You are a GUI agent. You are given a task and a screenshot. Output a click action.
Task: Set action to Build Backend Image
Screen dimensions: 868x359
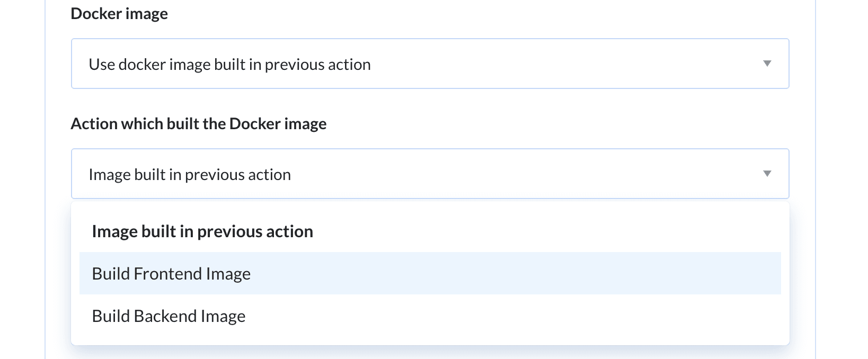pyautogui.click(x=169, y=316)
